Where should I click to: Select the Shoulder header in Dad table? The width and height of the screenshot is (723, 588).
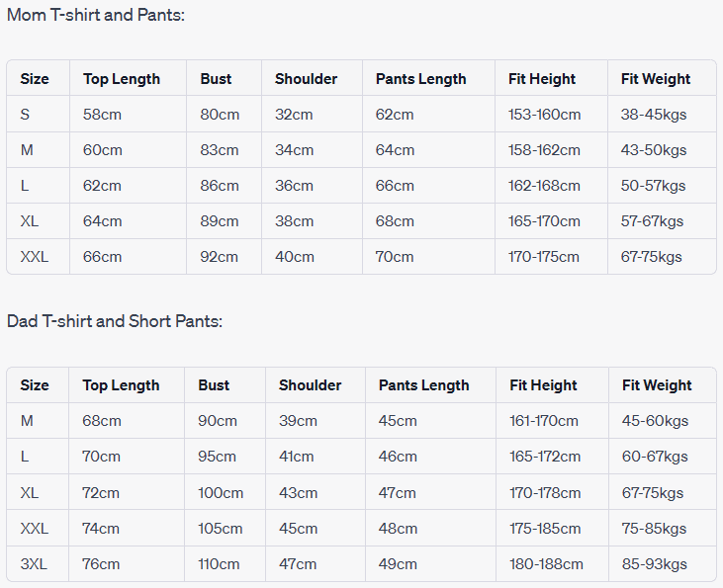tap(310, 385)
